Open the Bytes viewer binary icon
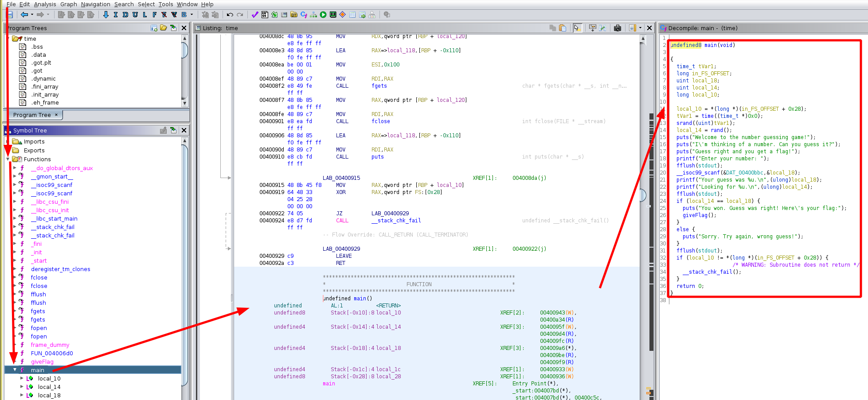The image size is (868, 400). point(265,15)
